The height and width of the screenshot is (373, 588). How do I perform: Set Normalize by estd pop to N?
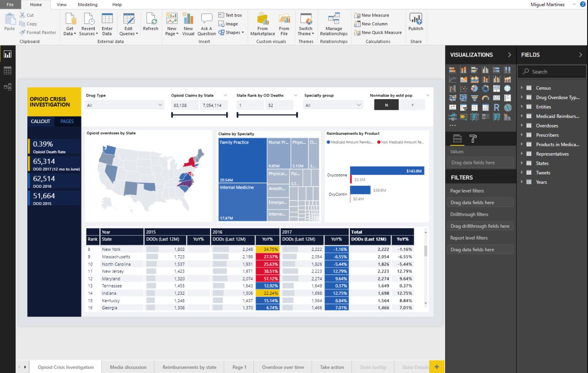click(386, 105)
